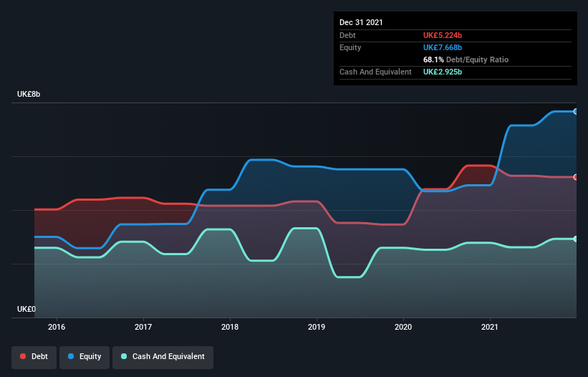Click the 68.1% Debt/Equity Ratio text
The width and height of the screenshot is (588, 377).
tap(466, 59)
